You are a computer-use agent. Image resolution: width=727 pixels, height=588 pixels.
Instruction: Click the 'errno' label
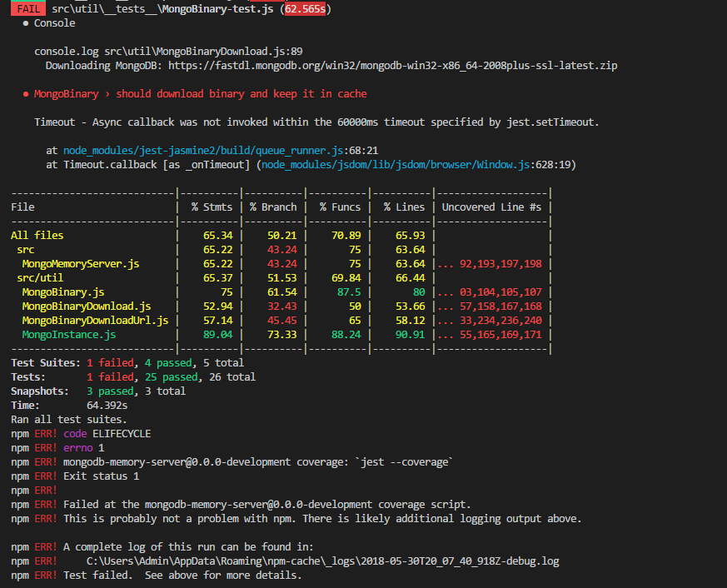click(78, 448)
